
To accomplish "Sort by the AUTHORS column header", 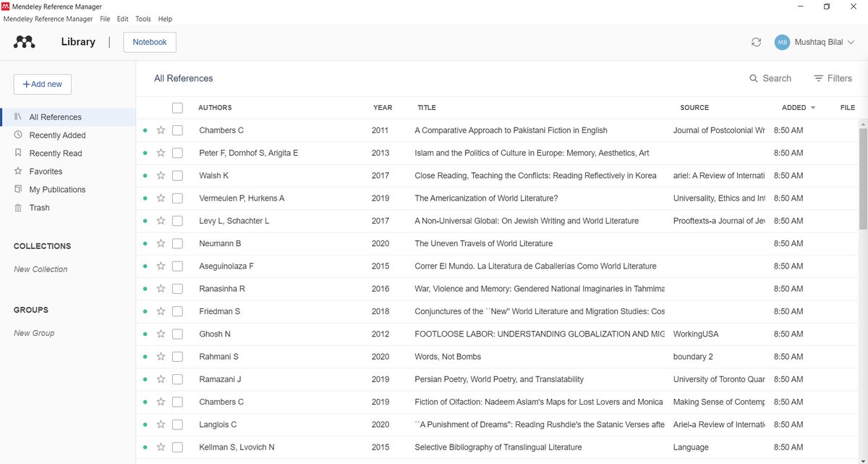I will click(x=215, y=108).
